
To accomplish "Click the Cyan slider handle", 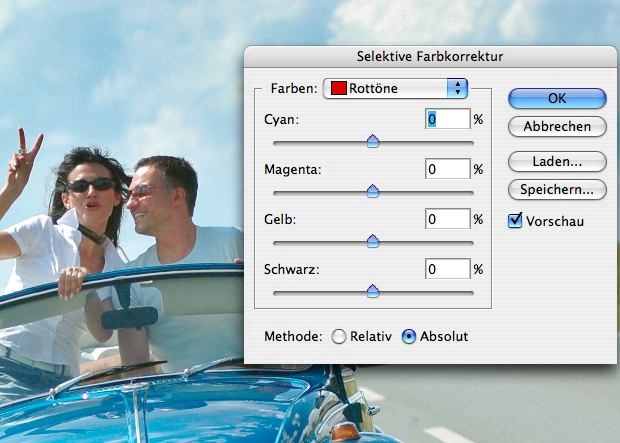I will (373, 142).
